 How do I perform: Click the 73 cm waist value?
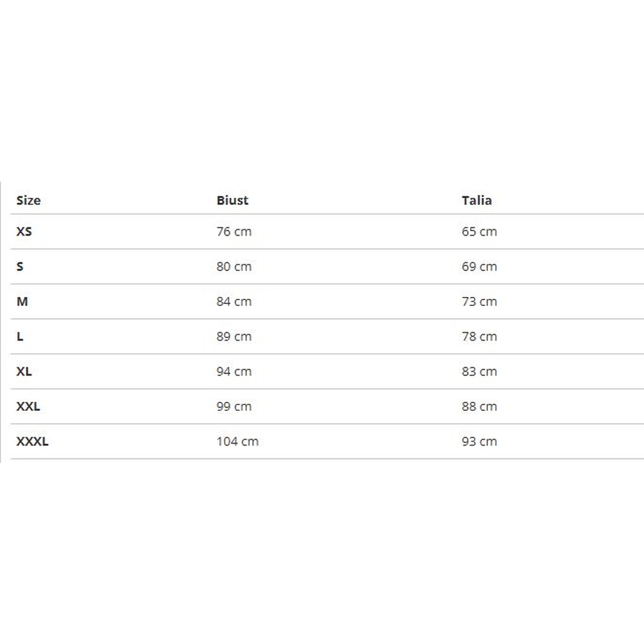coord(479,301)
